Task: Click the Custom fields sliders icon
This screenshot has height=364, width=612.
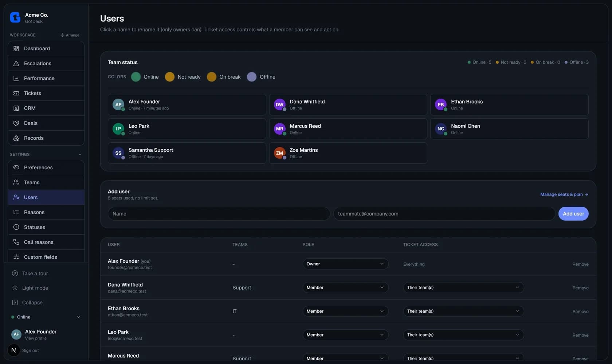Action: coord(16,257)
